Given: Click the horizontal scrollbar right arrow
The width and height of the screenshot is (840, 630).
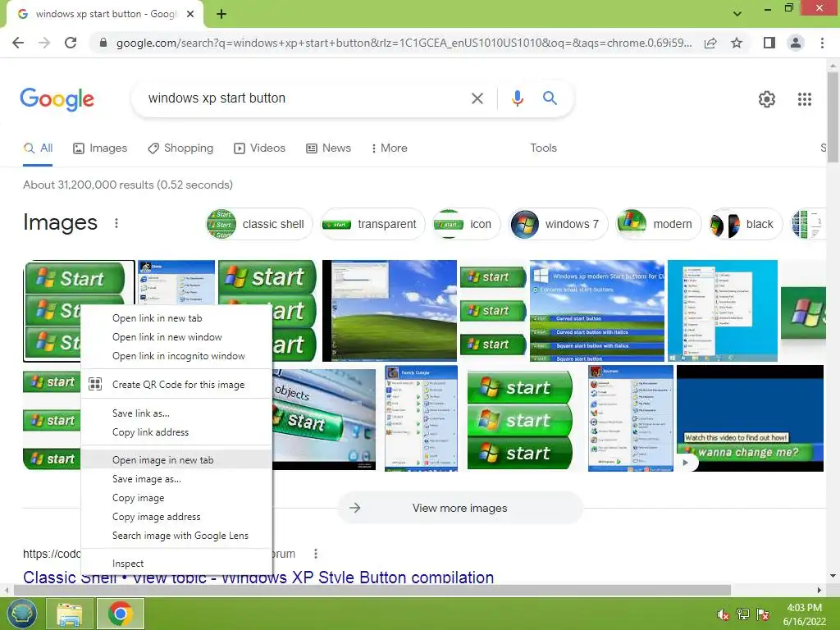Looking at the screenshot, I should tap(819, 590).
